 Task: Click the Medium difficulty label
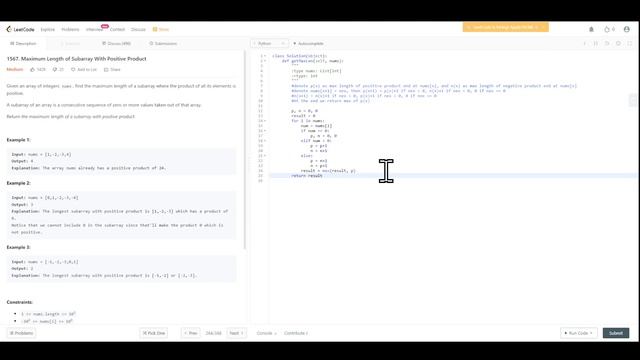[15, 69]
